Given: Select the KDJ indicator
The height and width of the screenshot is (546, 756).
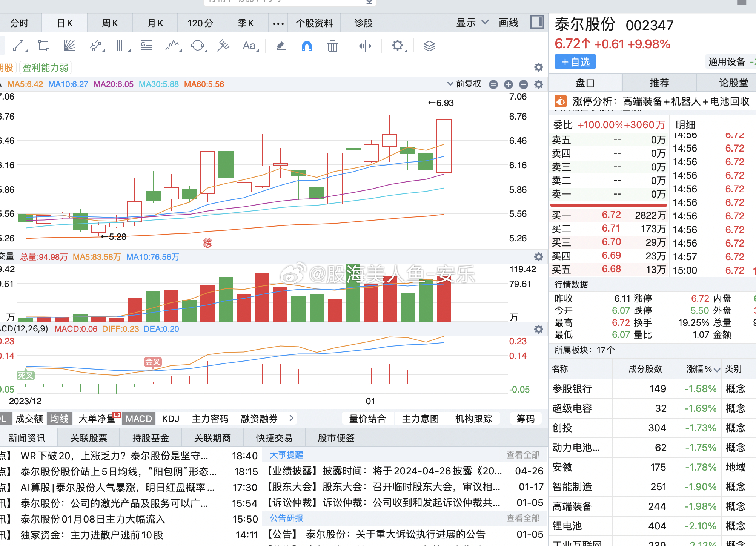Looking at the screenshot, I should pos(171,419).
